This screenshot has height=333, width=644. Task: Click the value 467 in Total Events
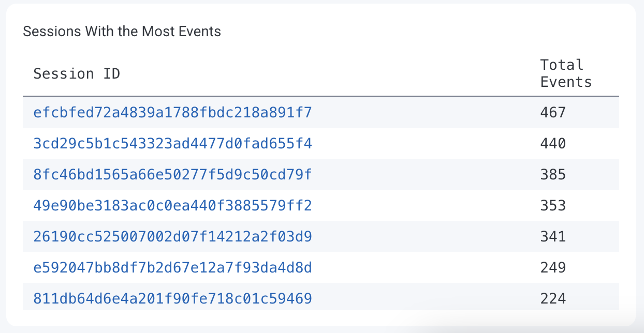pyautogui.click(x=553, y=112)
